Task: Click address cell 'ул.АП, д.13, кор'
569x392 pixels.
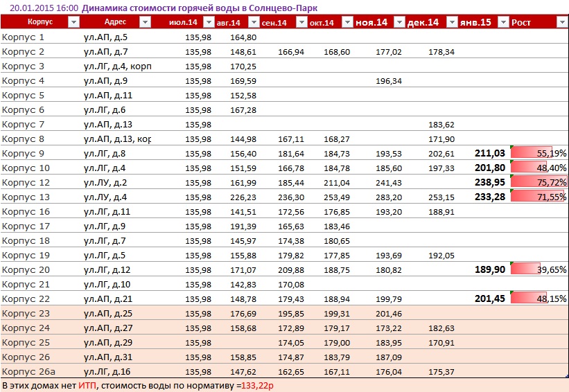Action: (x=117, y=139)
